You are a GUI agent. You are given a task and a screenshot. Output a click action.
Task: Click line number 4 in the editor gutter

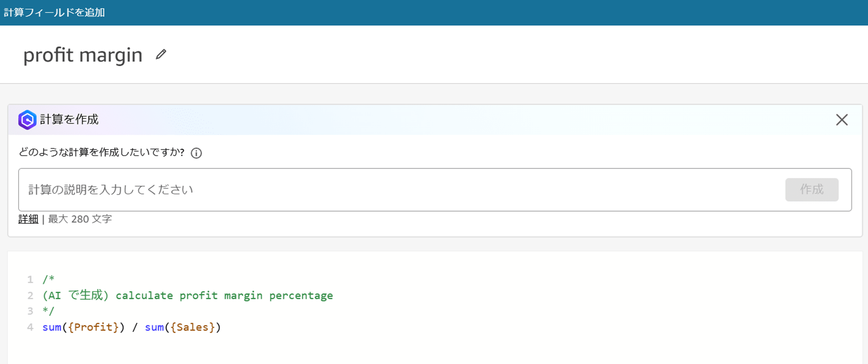coord(30,327)
